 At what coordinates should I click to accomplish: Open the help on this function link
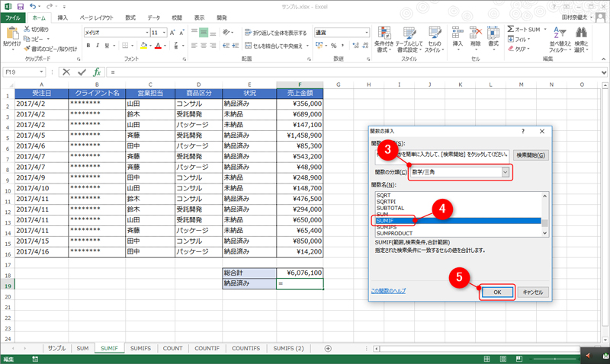click(388, 291)
